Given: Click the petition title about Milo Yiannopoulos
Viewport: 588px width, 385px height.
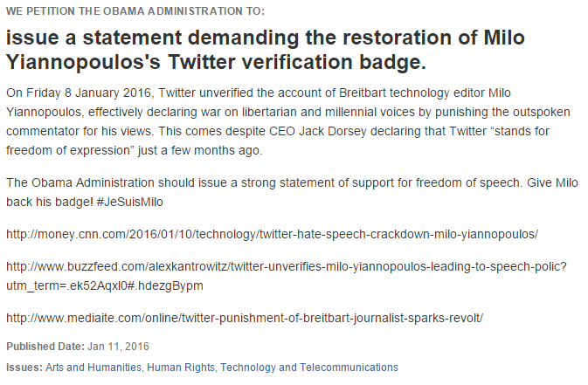Looking at the screenshot, I should 280,51.
